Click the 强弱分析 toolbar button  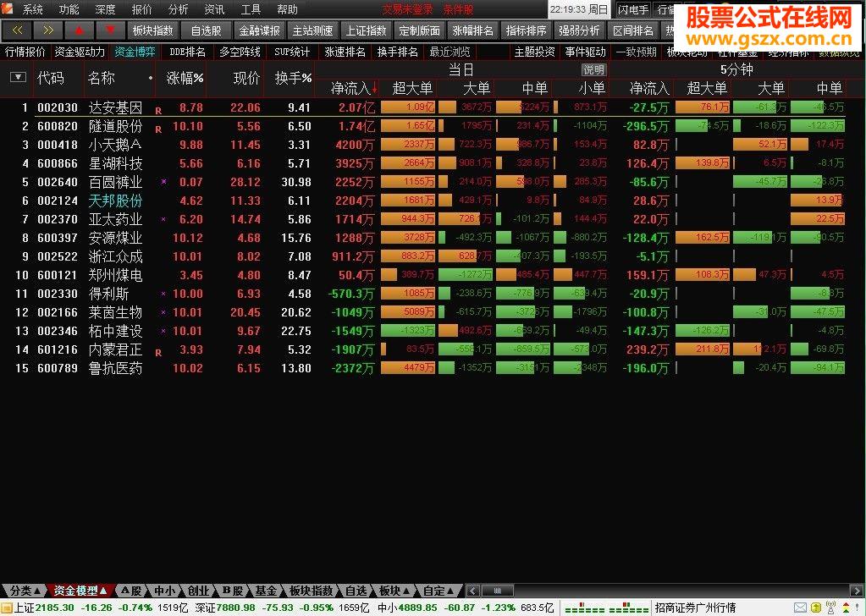click(579, 30)
